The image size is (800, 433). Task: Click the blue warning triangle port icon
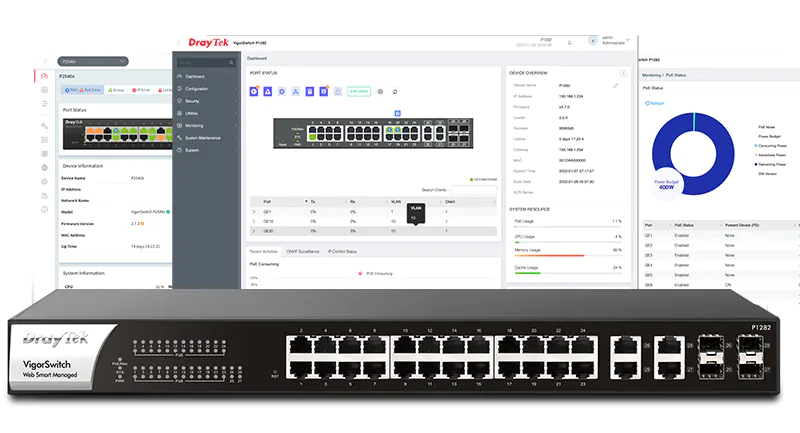(x=267, y=91)
